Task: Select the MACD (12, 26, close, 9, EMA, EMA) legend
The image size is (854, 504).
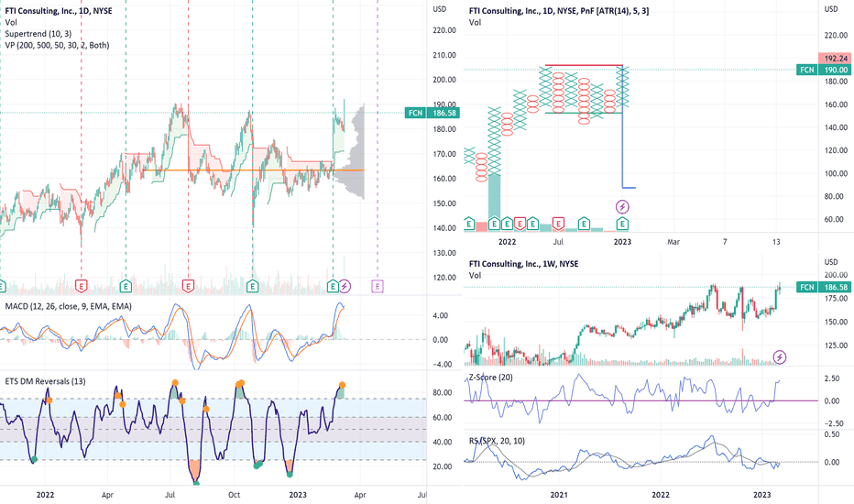Action: pyautogui.click(x=68, y=306)
